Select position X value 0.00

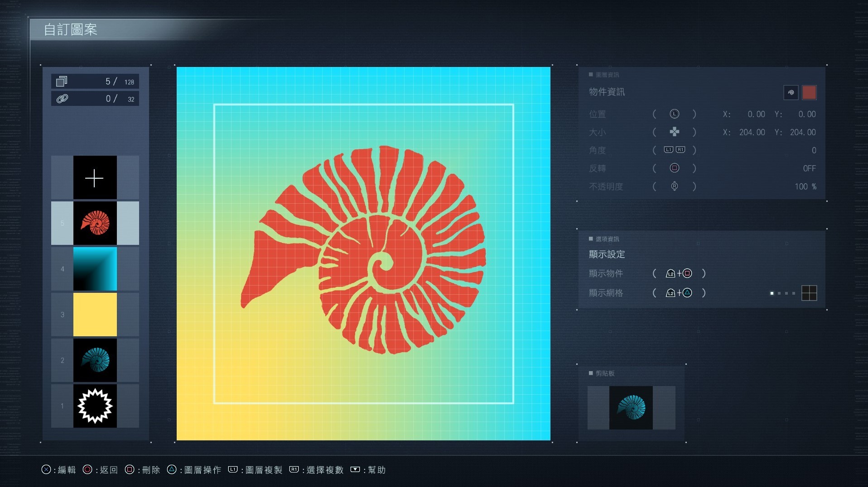point(756,115)
